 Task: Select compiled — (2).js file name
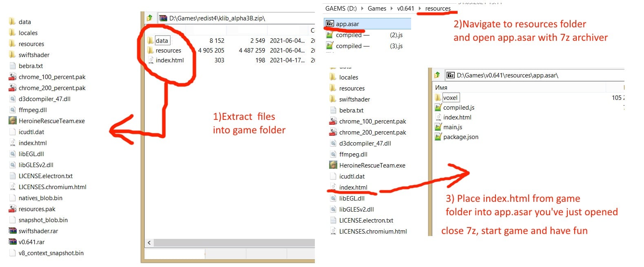[370, 35]
